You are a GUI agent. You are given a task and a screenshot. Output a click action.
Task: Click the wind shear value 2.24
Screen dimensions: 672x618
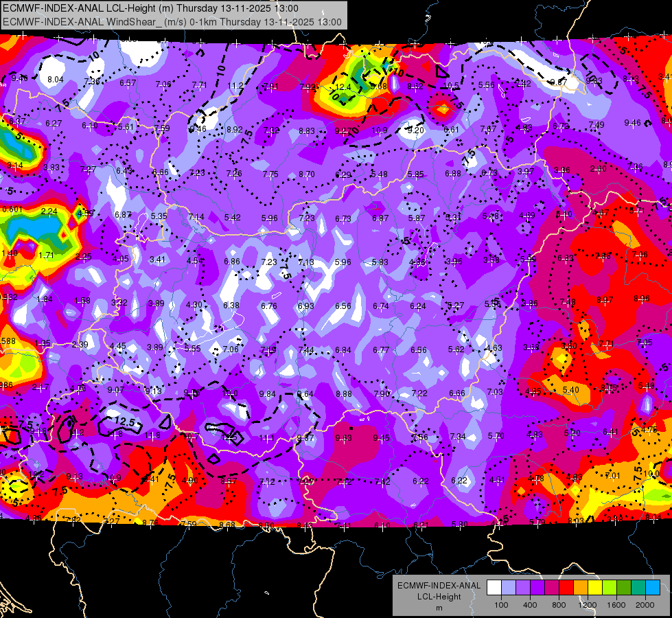(49, 211)
